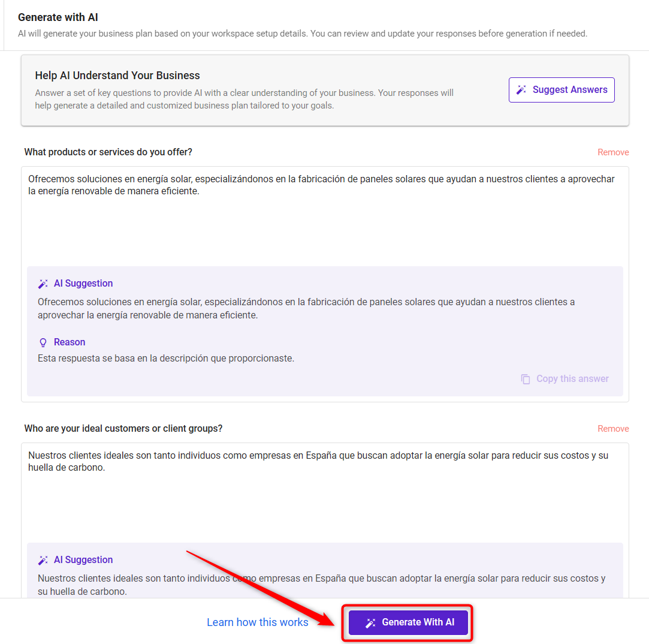Click the Copy this answer text link
Viewport: 649px width, 644px height.
572,378
